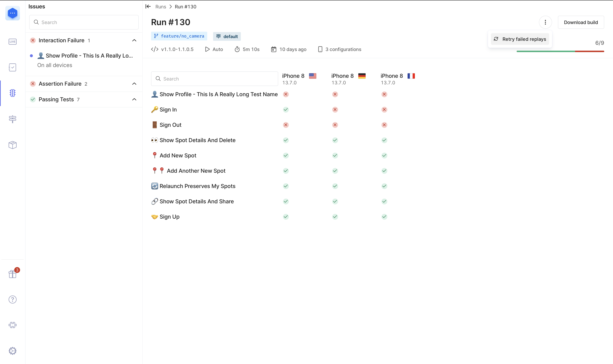Open the signpost sidebar icon
The height and width of the screenshot is (364, 613).
click(13, 119)
